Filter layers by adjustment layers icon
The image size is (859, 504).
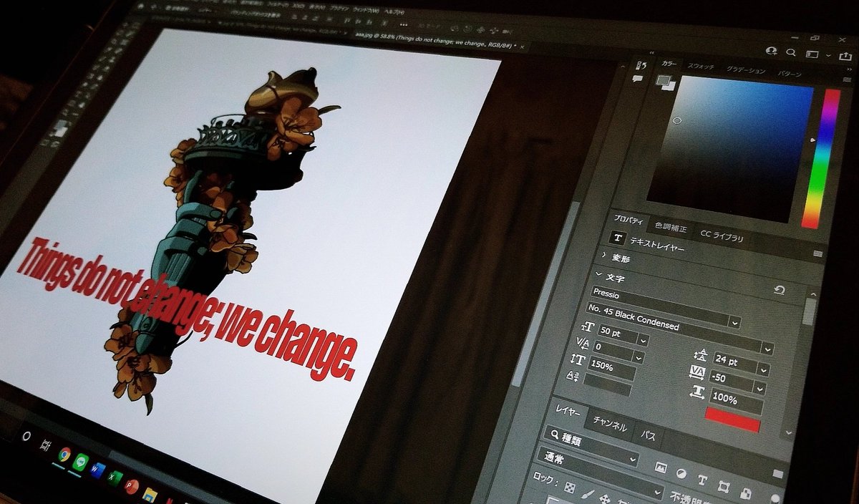tap(681, 473)
